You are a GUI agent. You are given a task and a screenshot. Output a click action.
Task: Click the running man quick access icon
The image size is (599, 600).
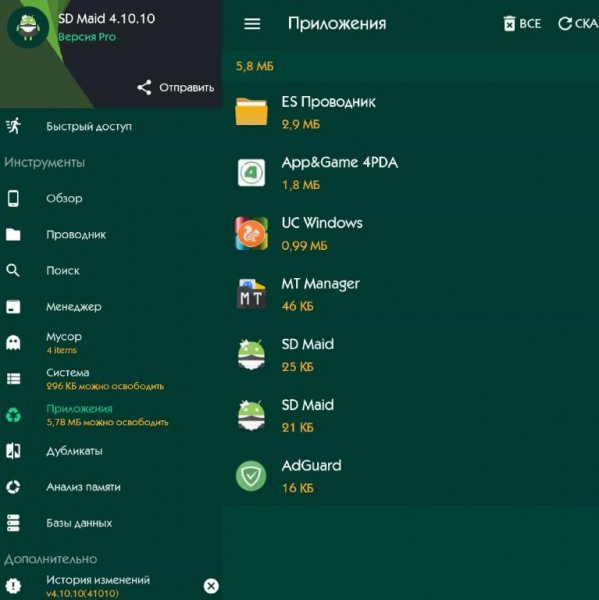pyautogui.click(x=13, y=126)
